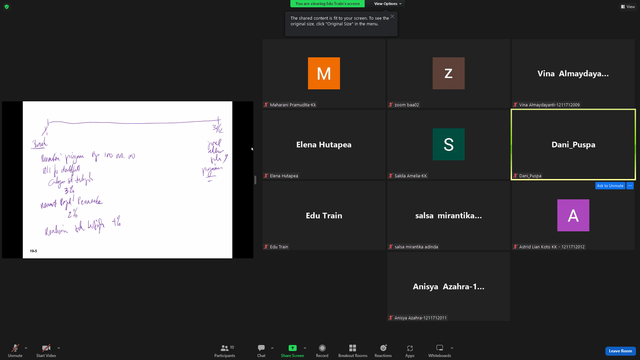The image size is (640, 360).
Task: Click the Record button
Action: tap(322, 350)
